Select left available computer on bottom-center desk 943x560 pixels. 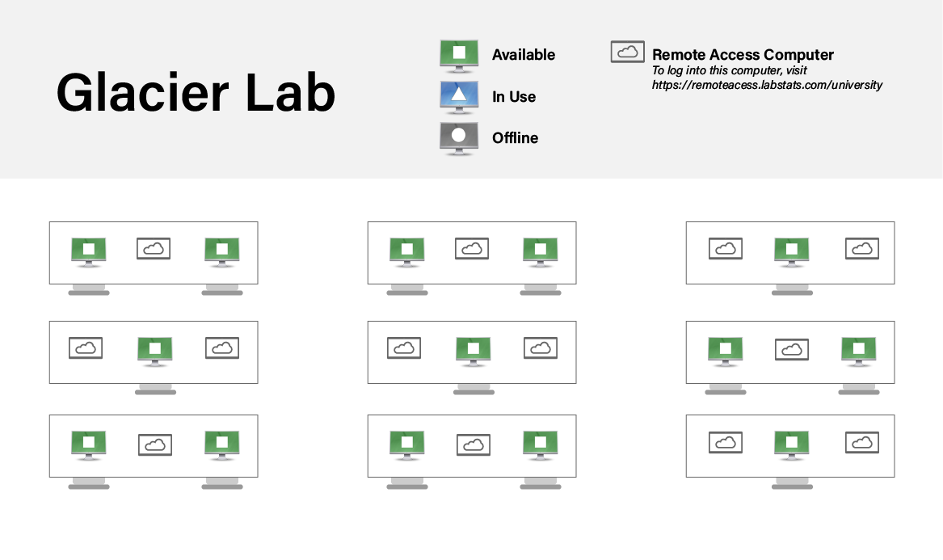[x=407, y=445]
